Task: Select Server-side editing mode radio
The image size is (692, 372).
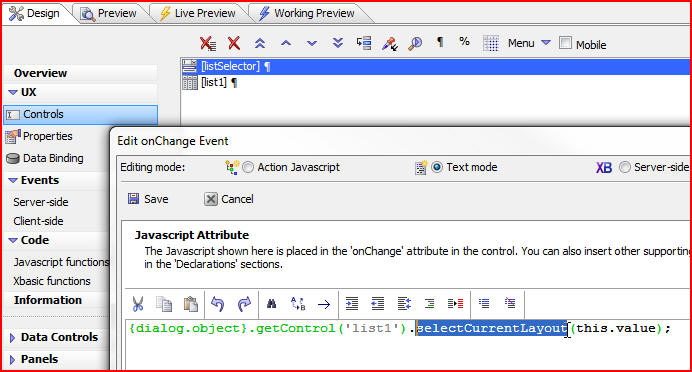Action: click(x=624, y=167)
